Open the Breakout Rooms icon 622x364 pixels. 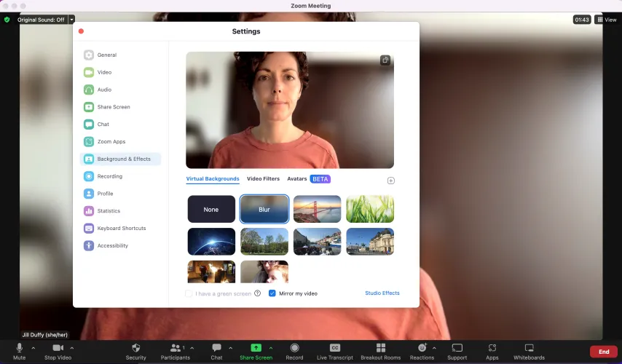[380, 348]
